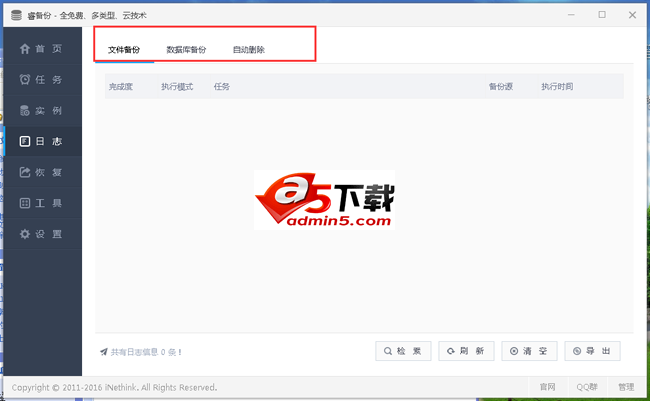The width and height of the screenshot is (650, 401).
Task: Open the 任务 tasks section
Action: pyautogui.click(x=42, y=79)
